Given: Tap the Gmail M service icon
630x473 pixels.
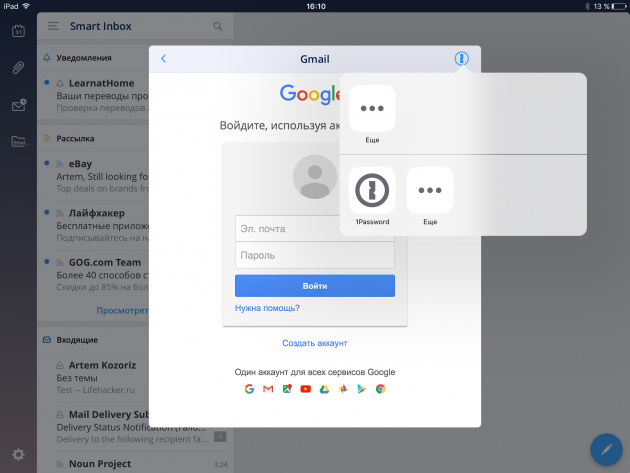Looking at the screenshot, I should 268,389.
